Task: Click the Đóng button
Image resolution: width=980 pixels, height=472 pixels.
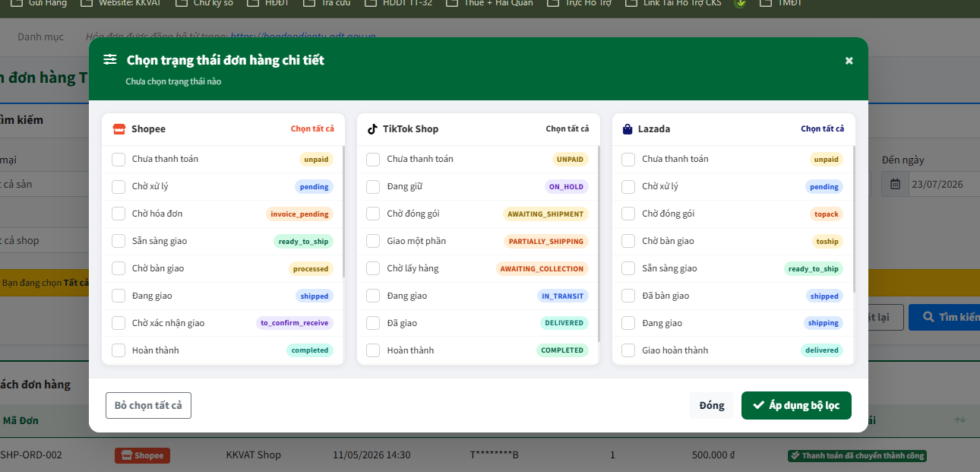Action: pyautogui.click(x=712, y=406)
